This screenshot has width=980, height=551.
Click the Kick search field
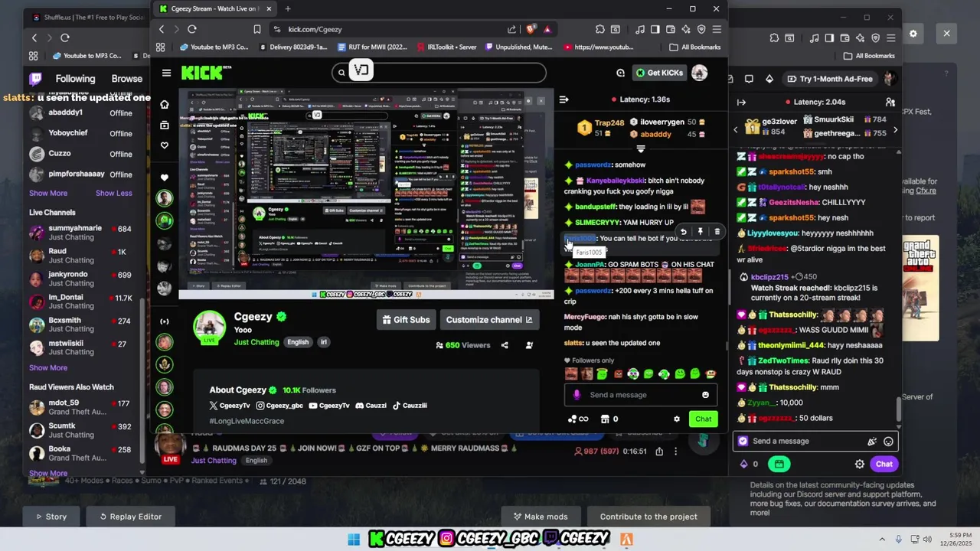pyautogui.click(x=439, y=73)
